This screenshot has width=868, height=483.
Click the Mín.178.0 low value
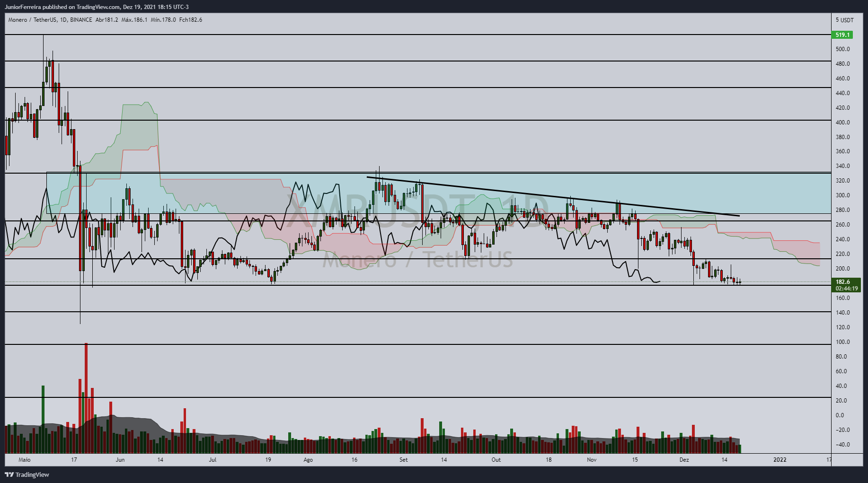[163, 20]
